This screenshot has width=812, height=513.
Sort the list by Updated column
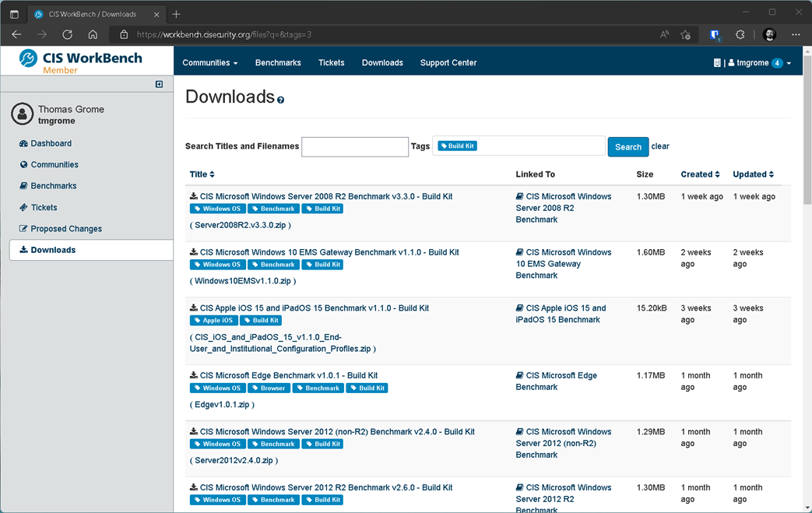tap(753, 174)
